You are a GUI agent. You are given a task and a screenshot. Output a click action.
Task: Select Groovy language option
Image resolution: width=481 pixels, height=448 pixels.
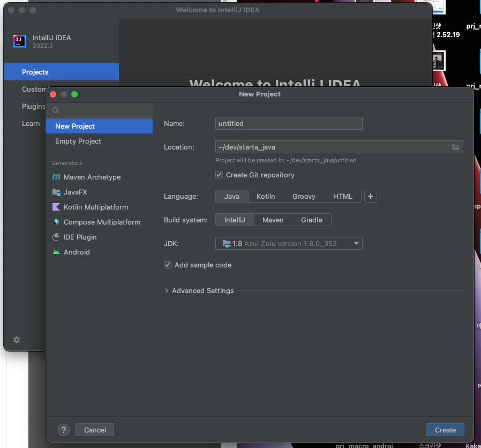[304, 196]
